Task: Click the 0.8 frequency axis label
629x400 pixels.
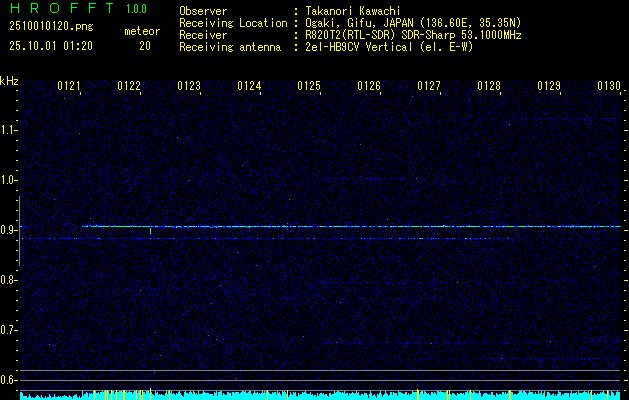Action: tap(8, 280)
